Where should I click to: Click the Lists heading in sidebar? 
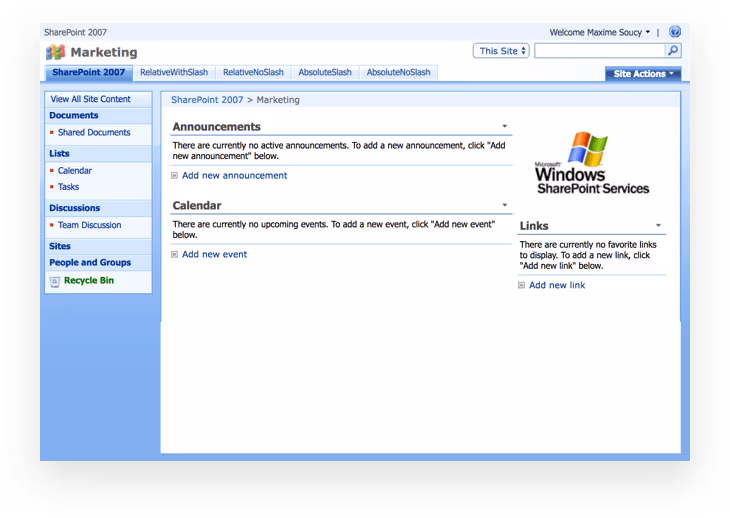60,154
